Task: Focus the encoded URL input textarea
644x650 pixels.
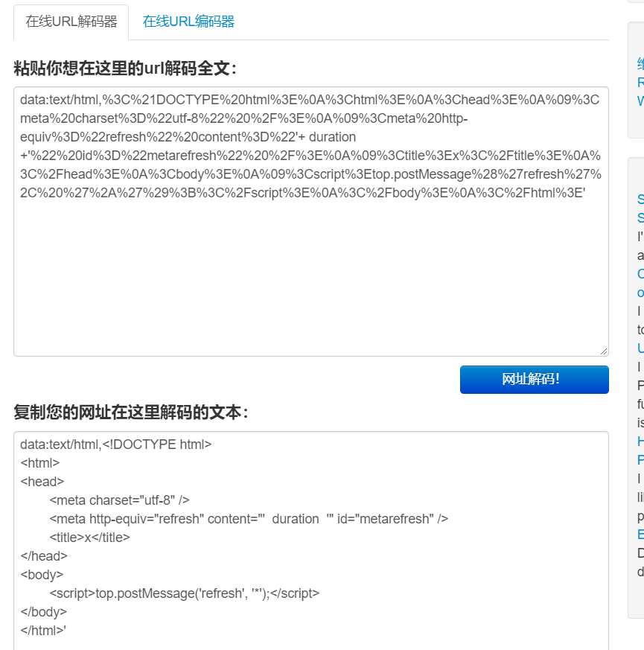Action: point(311,221)
